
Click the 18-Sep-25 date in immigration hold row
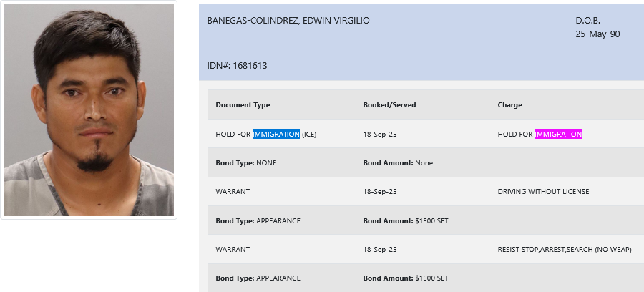(x=380, y=134)
